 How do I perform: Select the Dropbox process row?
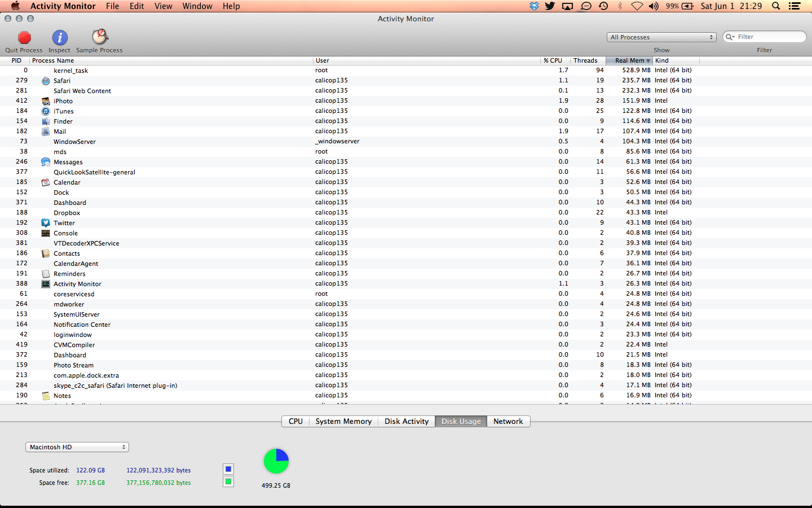406,213
